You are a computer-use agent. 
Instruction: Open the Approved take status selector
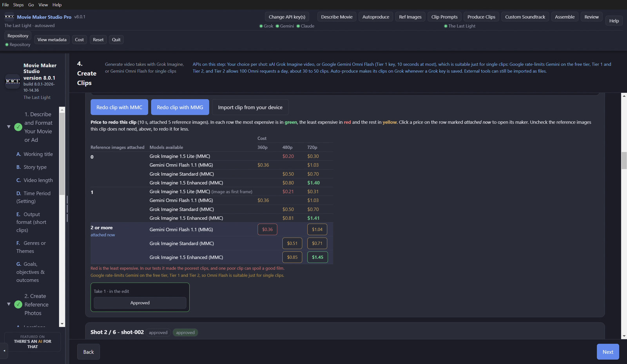pos(140,303)
